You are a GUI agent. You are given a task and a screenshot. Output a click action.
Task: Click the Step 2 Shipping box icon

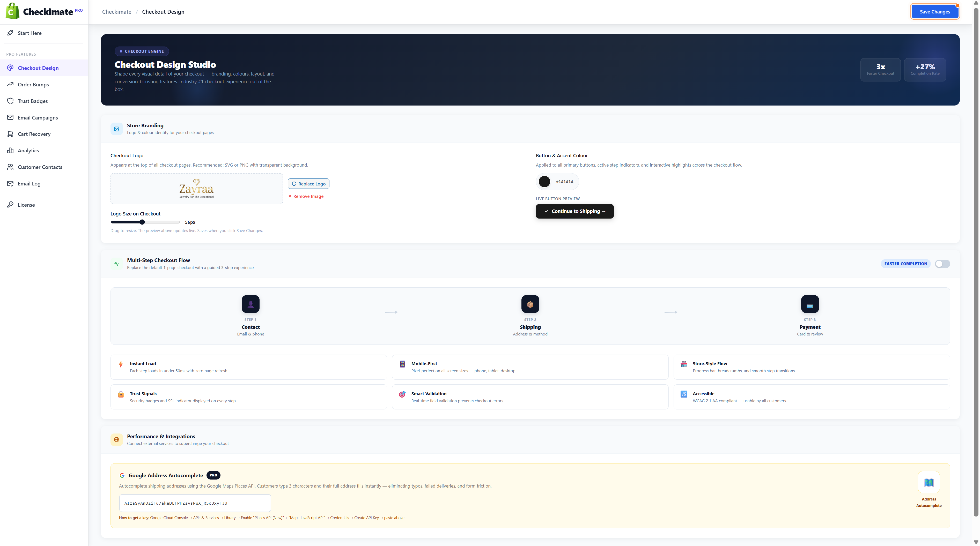pyautogui.click(x=530, y=304)
